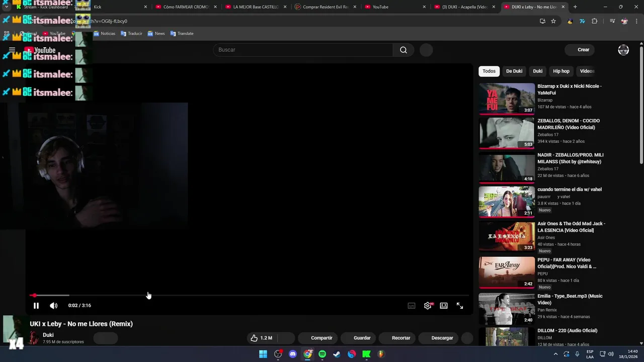Click the Guardar button

358,338
